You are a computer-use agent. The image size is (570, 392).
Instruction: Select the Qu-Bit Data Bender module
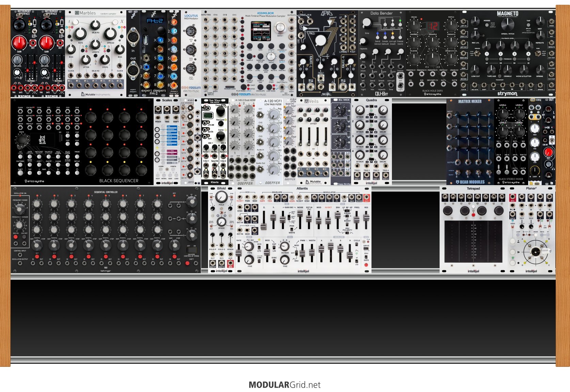pyautogui.click(x=382, y=54)
